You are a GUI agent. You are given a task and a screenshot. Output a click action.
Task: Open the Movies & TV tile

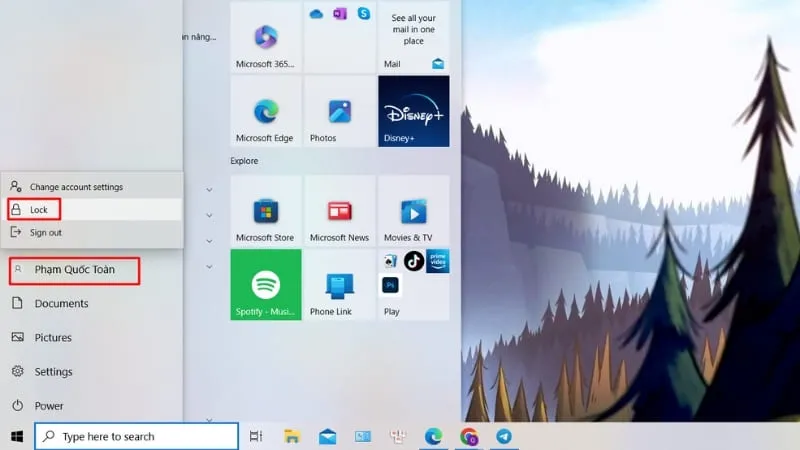tap(413, 211)
